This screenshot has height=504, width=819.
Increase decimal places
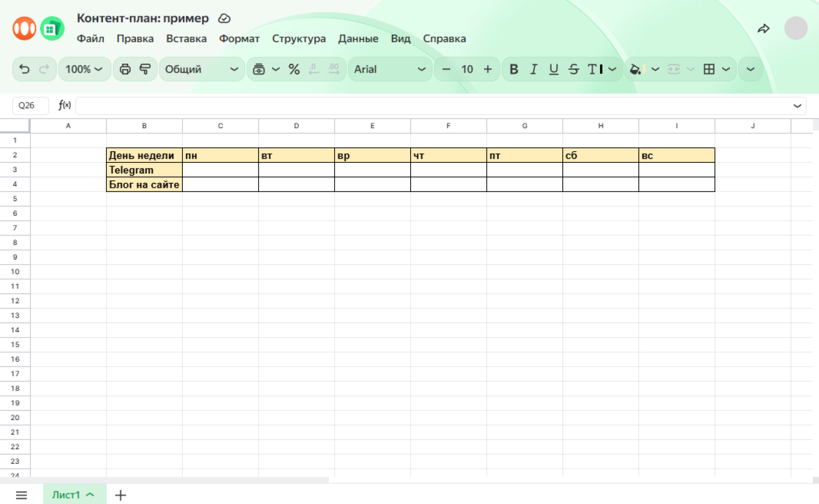334,69
